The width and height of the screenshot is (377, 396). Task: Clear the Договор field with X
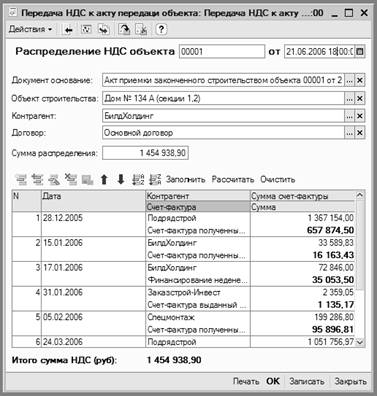(360, 133)
